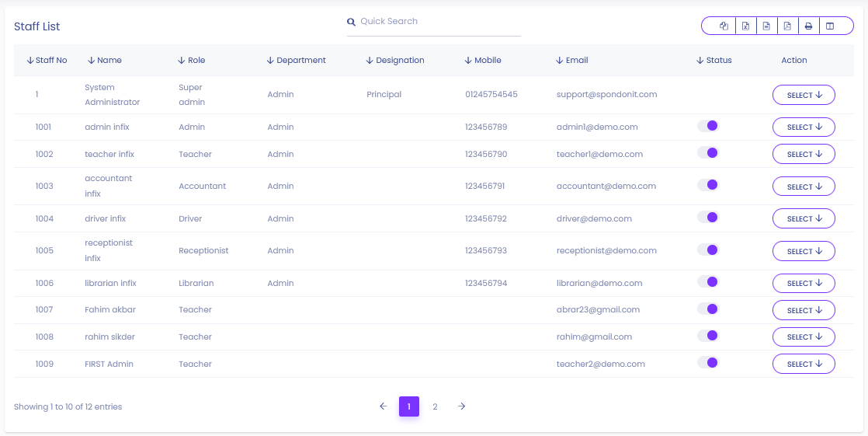Click Showing 1 to 10 of 12 entries
This screenshot has width=868, height=436.
pos(68,406)
